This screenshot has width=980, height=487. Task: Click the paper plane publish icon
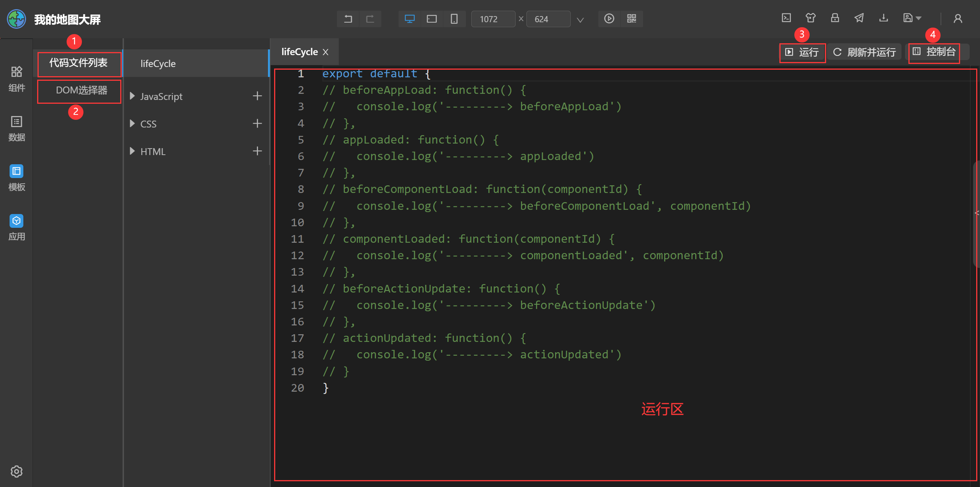tap(859, 18)
